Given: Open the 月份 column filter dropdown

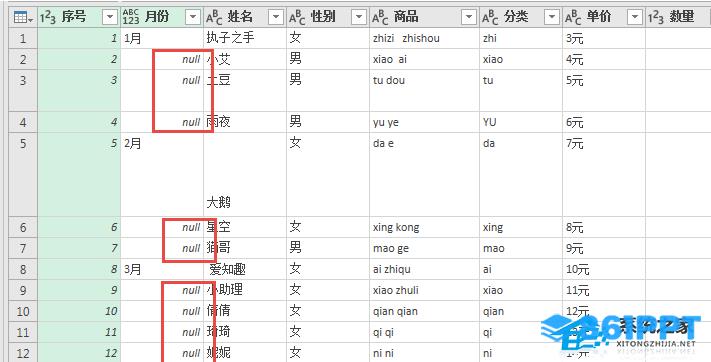Looking at the screenshot, I should [193, 17].
